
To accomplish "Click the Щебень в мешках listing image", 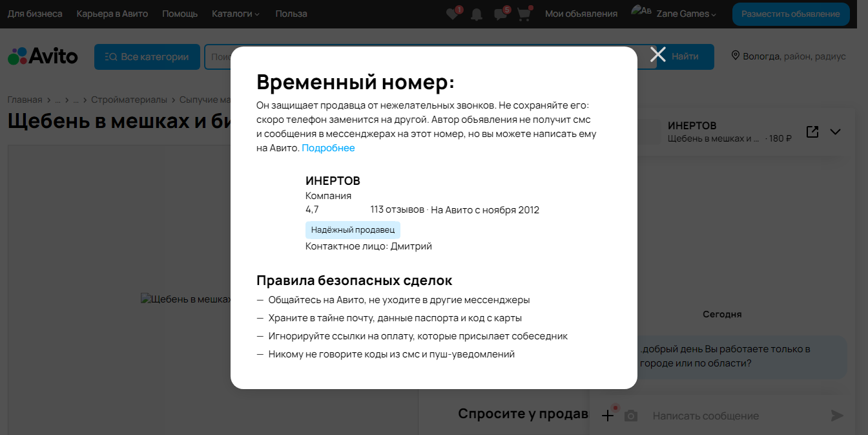I will 186,299.
